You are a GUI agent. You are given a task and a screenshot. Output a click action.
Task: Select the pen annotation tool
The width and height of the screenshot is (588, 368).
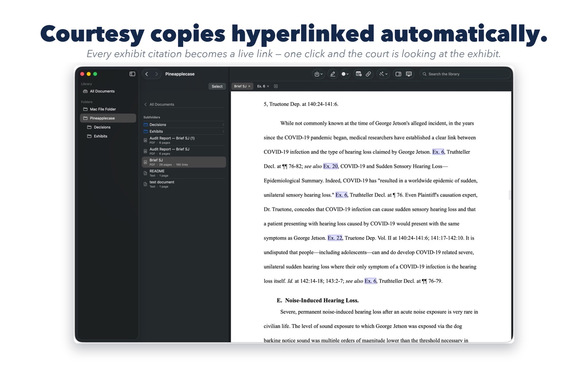pyautogui.click(x=333, y=74)
